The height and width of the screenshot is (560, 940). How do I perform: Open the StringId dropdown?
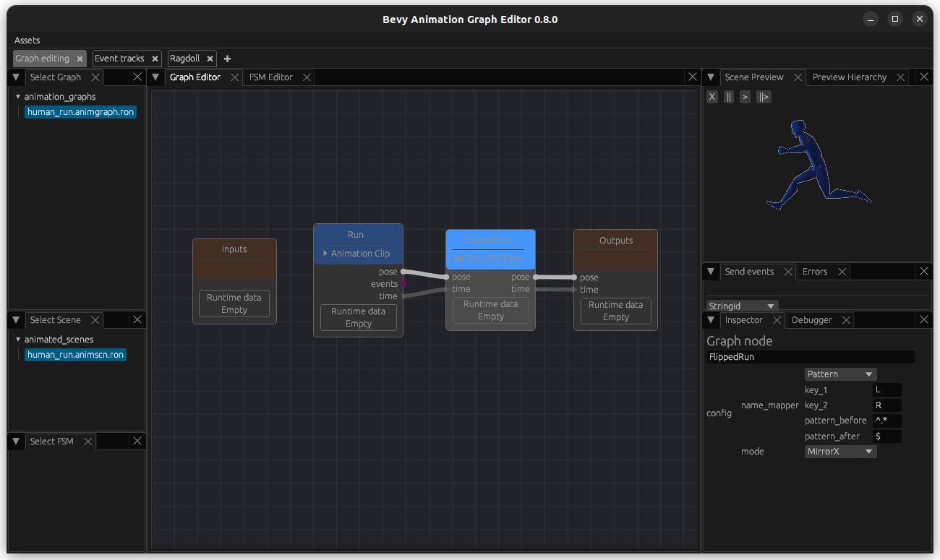[x=741, y=306]
